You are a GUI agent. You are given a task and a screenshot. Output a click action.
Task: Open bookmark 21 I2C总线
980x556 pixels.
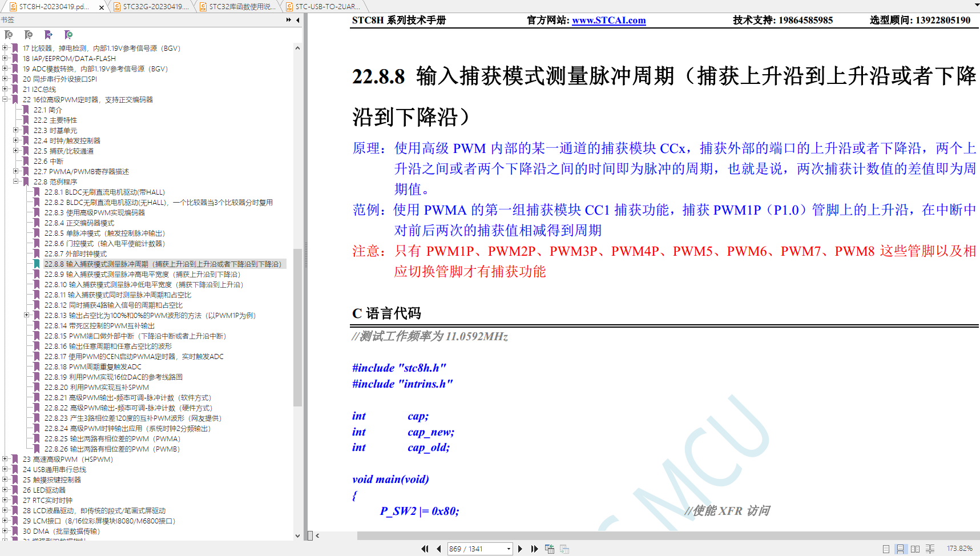tap(39, 89)
